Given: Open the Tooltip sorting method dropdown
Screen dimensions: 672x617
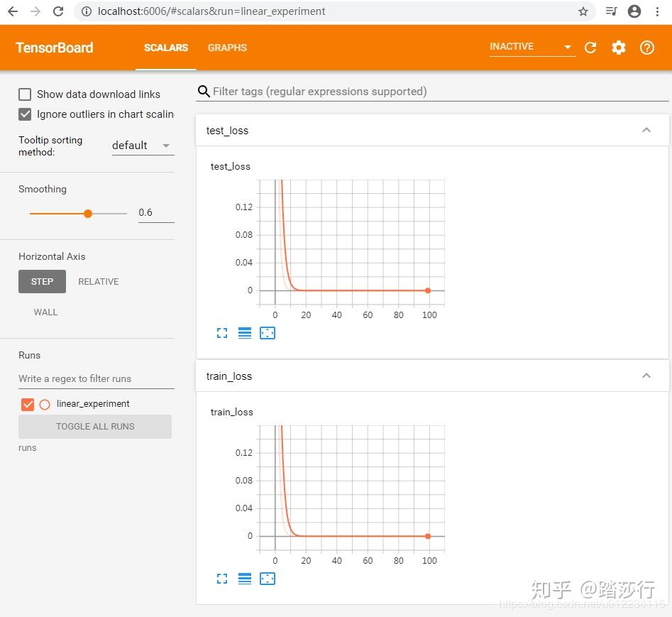Looking at the screenshot, I should point(142,146).
